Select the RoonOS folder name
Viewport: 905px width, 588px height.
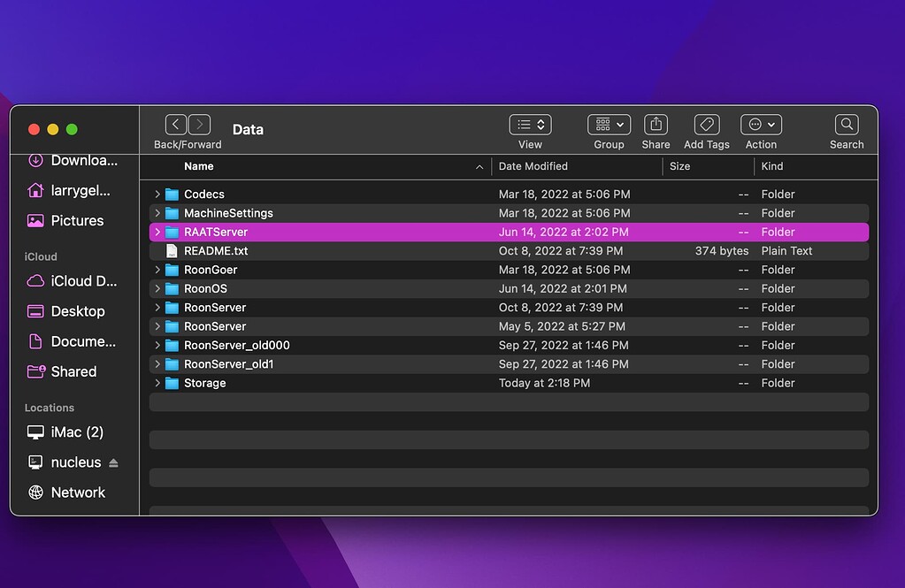coord(205,288)
